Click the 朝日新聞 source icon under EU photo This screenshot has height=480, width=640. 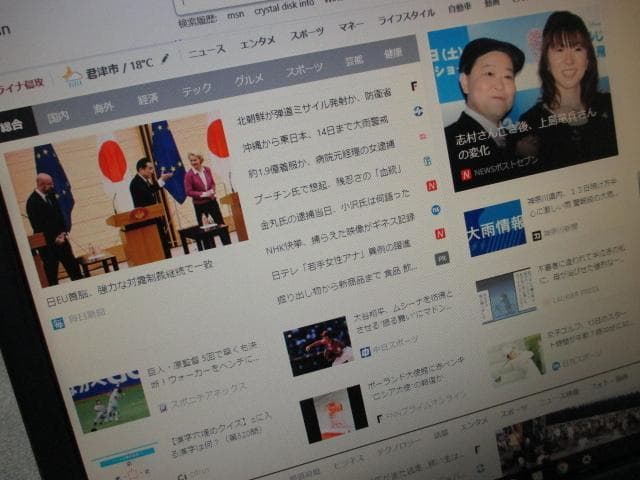58,323
